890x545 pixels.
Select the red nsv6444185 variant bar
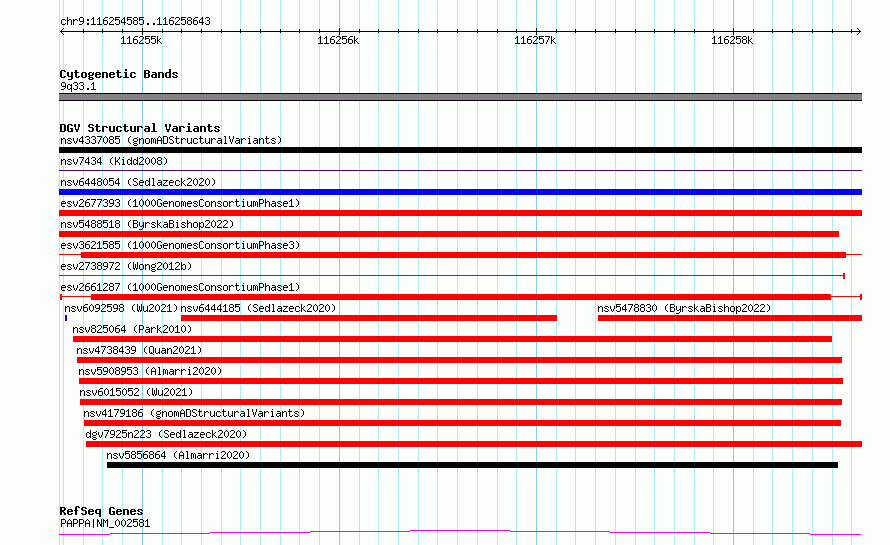click(369, 318)
